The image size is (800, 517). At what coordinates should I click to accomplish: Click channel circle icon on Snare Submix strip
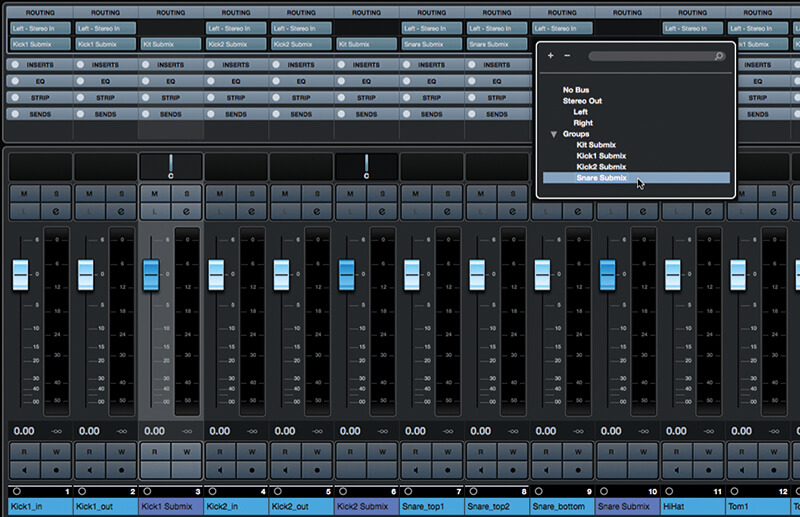(x=604, y=491)
